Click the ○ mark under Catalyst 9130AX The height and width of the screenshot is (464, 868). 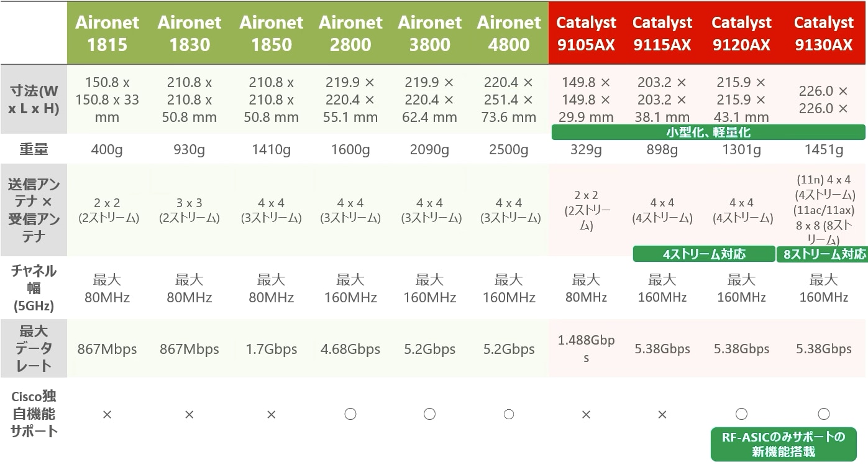click(x=824, y=414)
